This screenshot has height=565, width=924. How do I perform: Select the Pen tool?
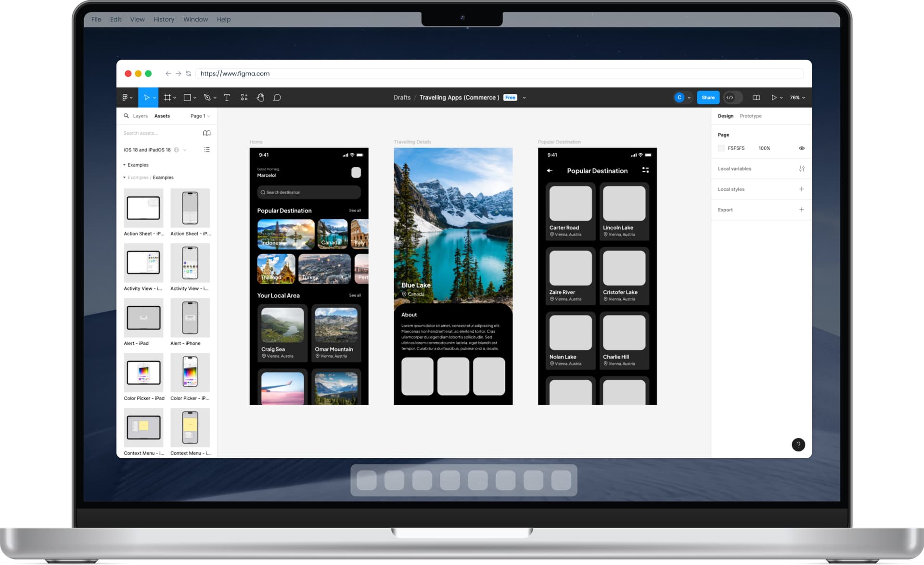point(207,98)
